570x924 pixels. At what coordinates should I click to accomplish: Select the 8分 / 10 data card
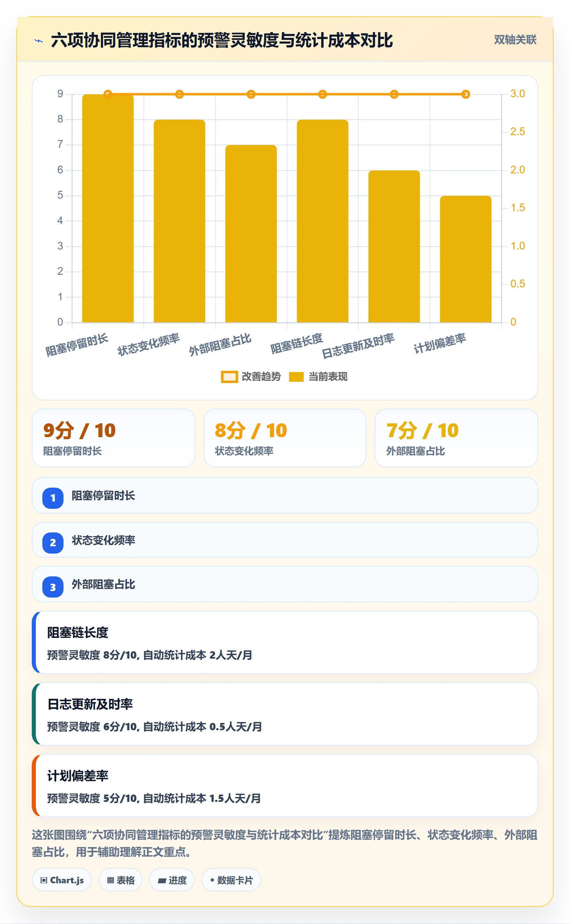click(285, 438)
